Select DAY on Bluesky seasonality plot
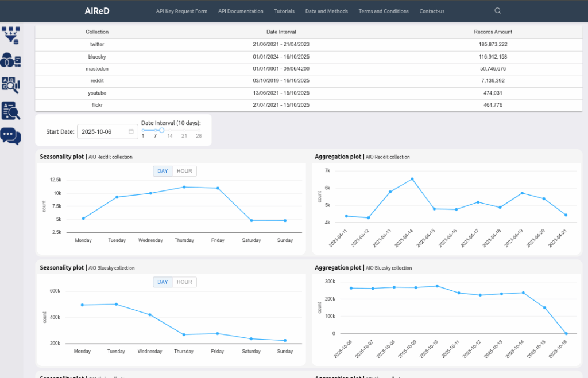This screenshot has height=378, width=588. coord(163,282)
